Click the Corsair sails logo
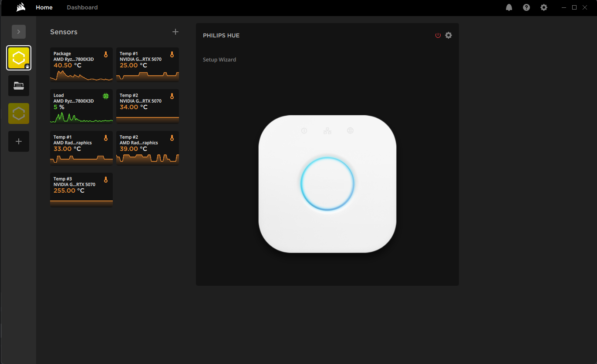 pos(20,7)
